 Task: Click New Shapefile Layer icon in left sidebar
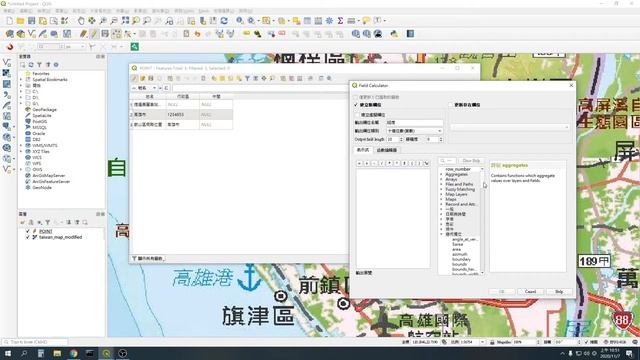[7, 62]
